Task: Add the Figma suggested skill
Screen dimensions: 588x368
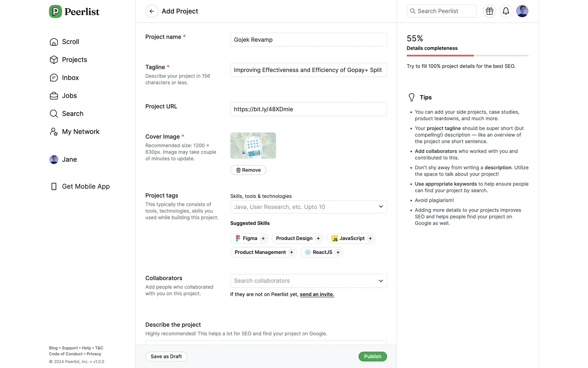Action: pyautogui.click(x=263, y=239)
